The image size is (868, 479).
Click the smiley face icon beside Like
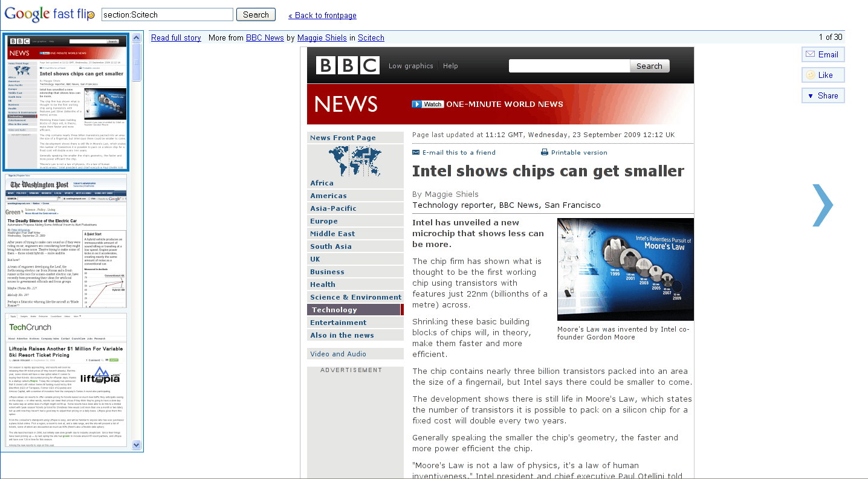click(x=810, y=75)
